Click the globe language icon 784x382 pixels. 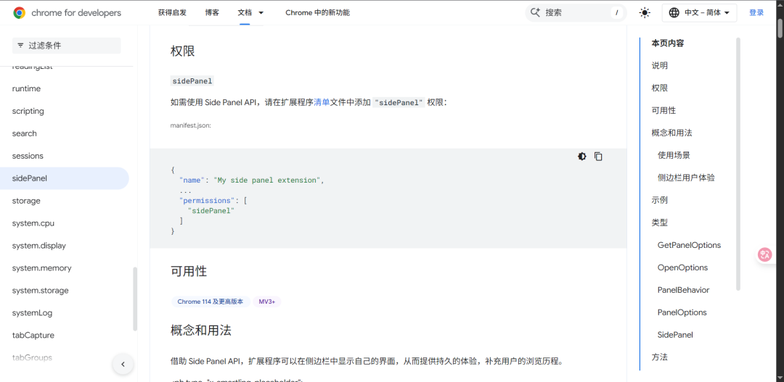[674, 13]
